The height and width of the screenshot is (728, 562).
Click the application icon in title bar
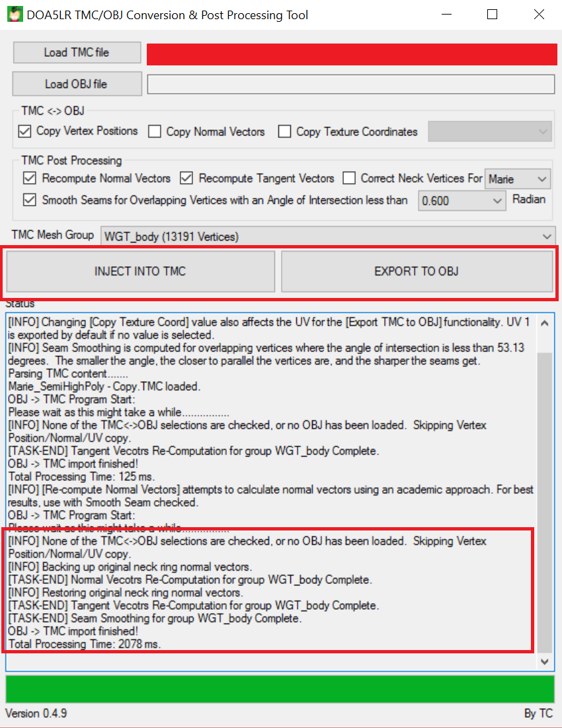point(14,15)
